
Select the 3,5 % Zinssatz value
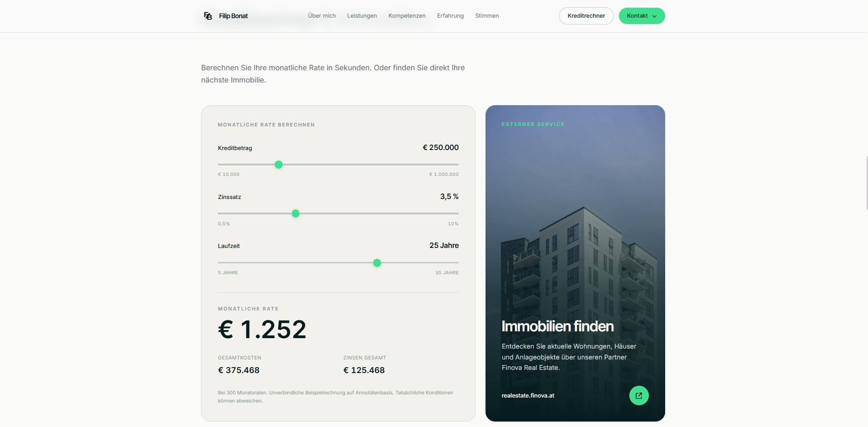(x=449, y=197)
